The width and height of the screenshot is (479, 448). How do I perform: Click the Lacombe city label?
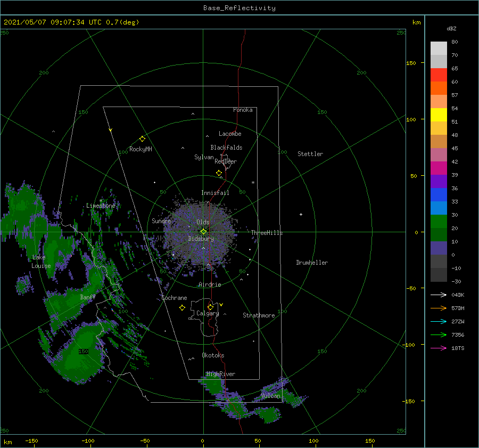coord(230,134)
